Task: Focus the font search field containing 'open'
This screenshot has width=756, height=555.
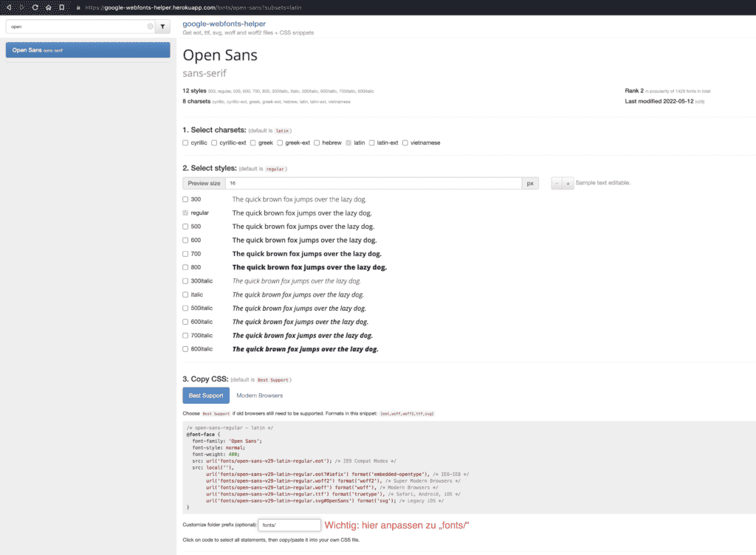Action: pyautogui.click(x=80, y=27)
